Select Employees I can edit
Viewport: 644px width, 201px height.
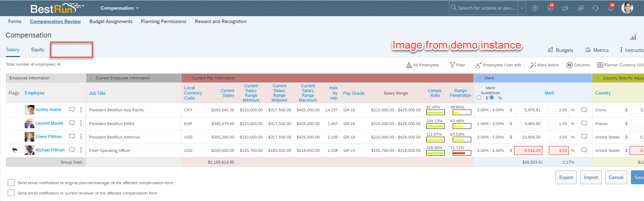[x=498, y=65]
